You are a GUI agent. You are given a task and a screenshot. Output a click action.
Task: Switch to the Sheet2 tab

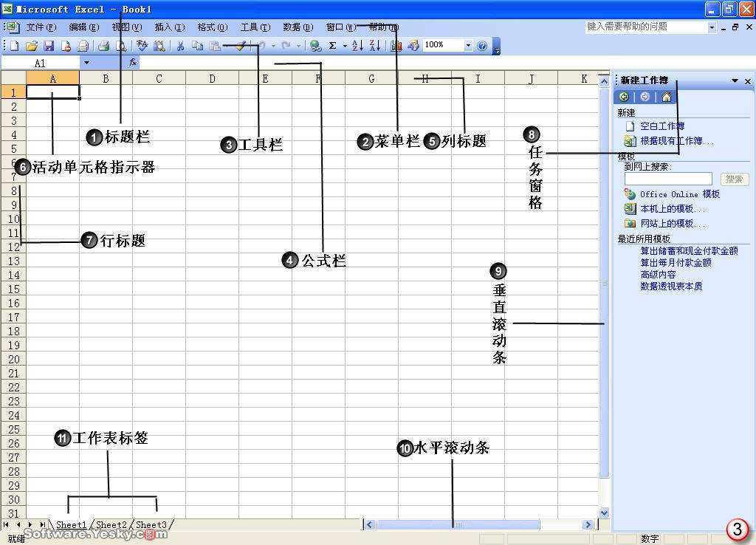[x=111, y=524]
